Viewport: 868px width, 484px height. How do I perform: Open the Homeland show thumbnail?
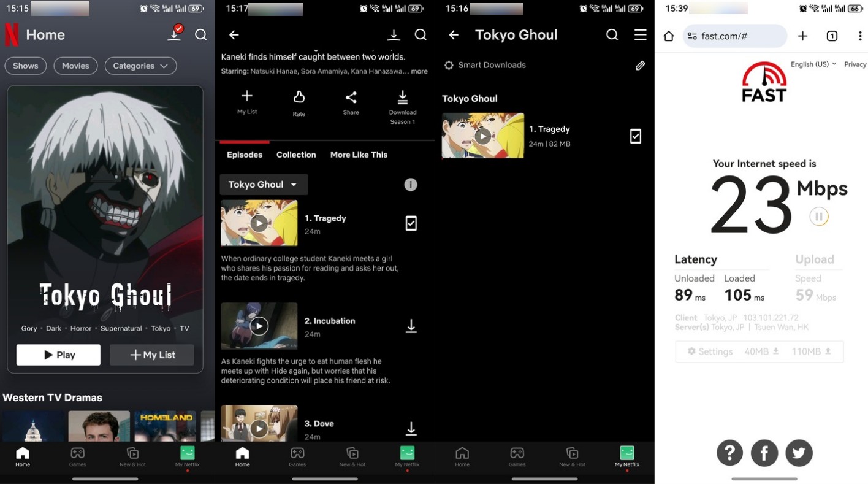(166, 426)
